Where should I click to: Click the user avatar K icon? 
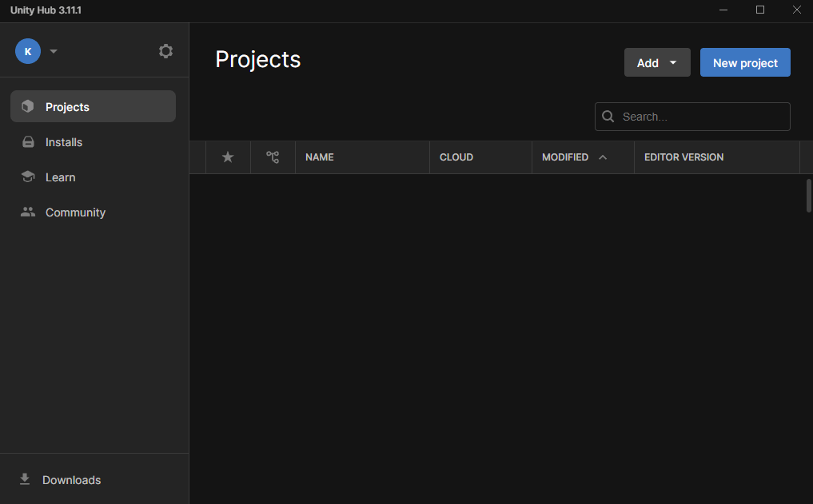click(x=28, y=51)
